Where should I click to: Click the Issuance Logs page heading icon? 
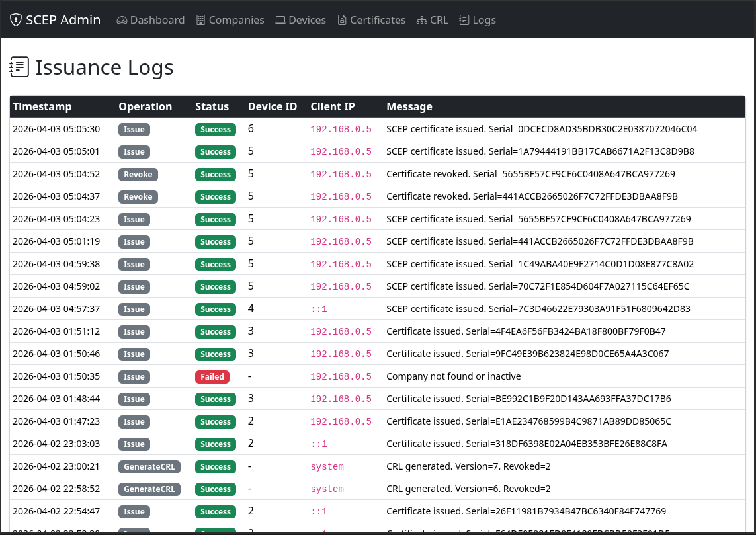click(x=19, y=67)
